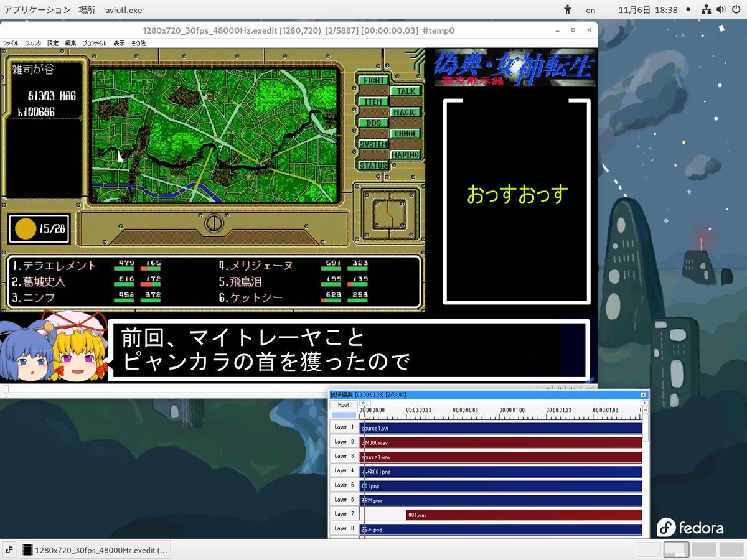Open the system power menu icon
This screenshot has width=747, height=560.
736,10
